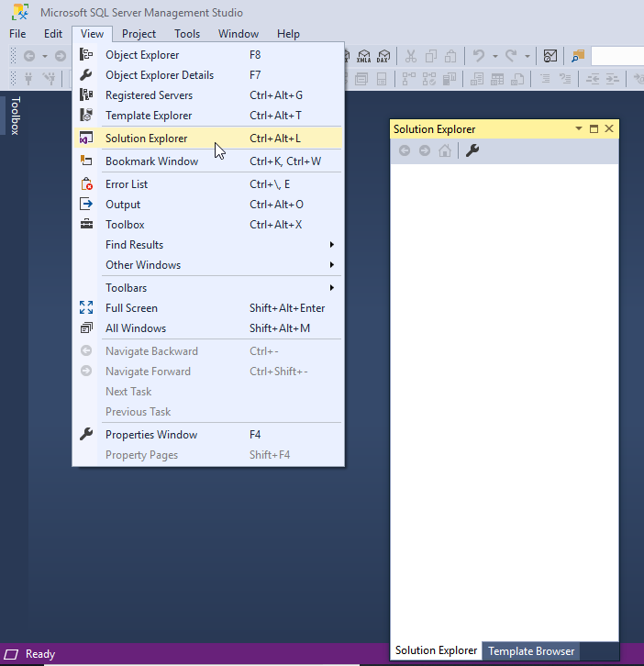Open the Tools menu
Screen dimensions: 644x666
tap(187, 34)
